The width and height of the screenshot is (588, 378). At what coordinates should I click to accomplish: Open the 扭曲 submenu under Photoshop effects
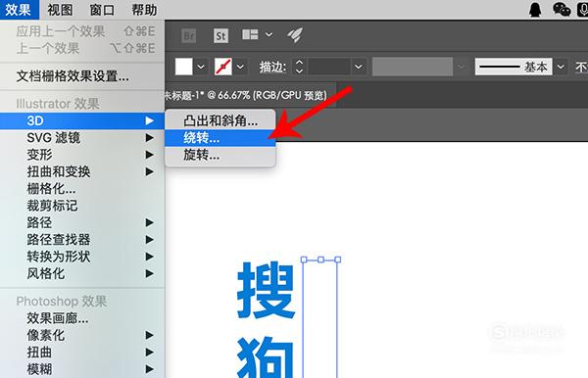tap(82, 353)
